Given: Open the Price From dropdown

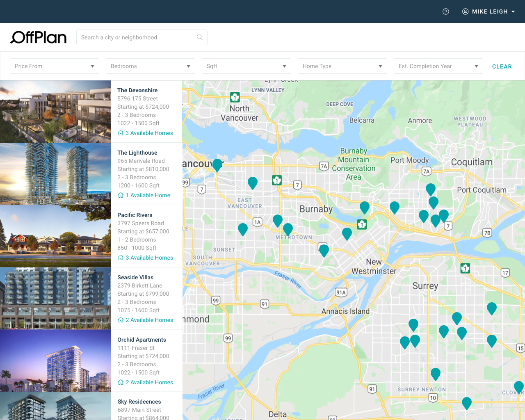Looking at the screenshot, I should tap(55, 66).
